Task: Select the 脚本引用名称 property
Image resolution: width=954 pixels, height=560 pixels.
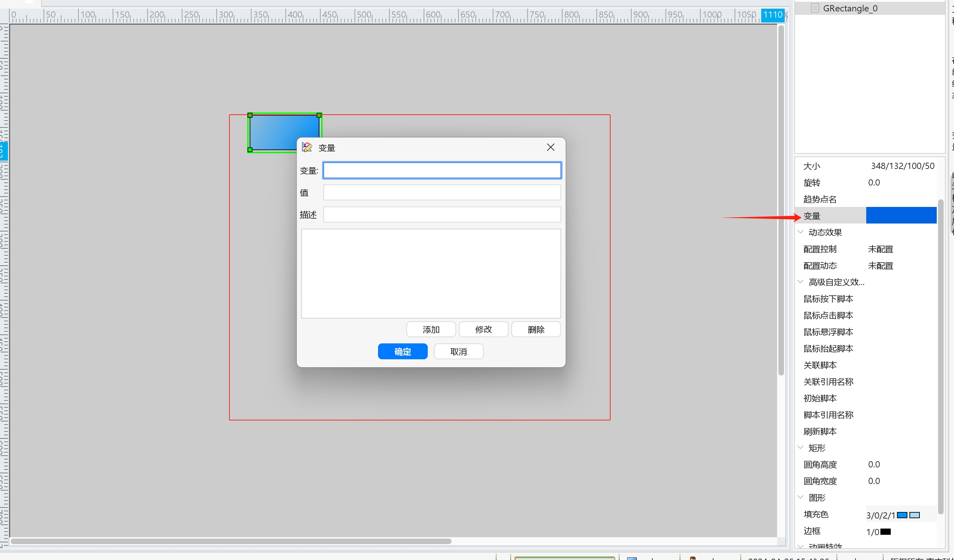Action: pyautogui.click(x=828, y=415)
